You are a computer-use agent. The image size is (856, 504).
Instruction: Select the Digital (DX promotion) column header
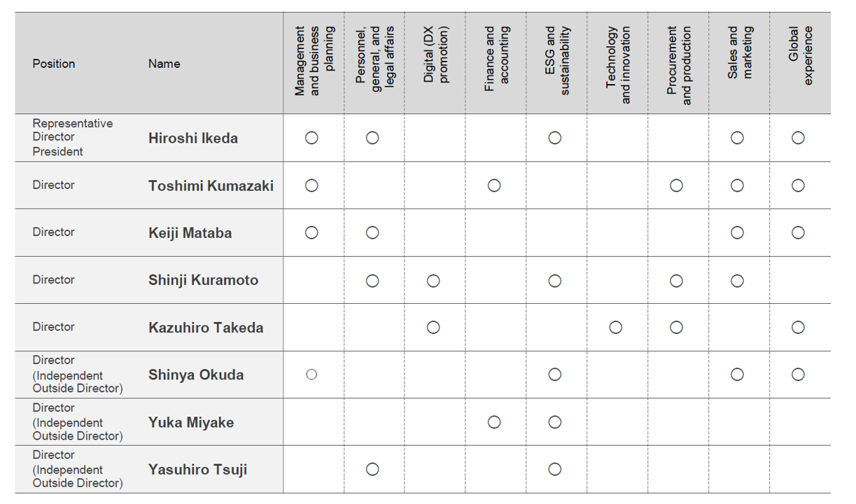pos(435,55)
